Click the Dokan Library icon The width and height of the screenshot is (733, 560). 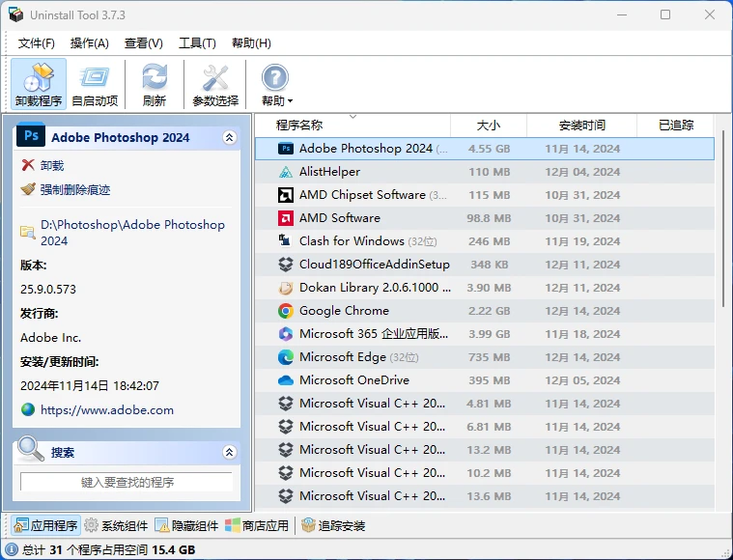pos(286,288)
